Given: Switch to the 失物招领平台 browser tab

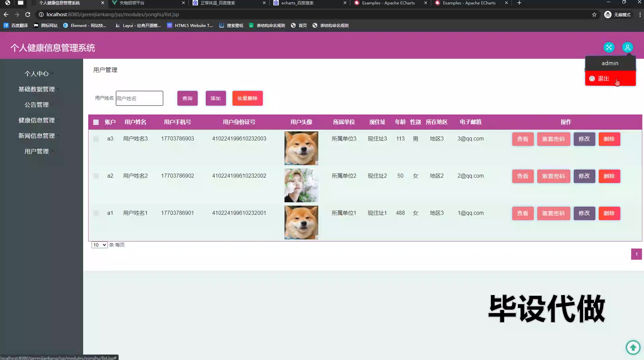Looking at the screenshot, I should (148, 3).
